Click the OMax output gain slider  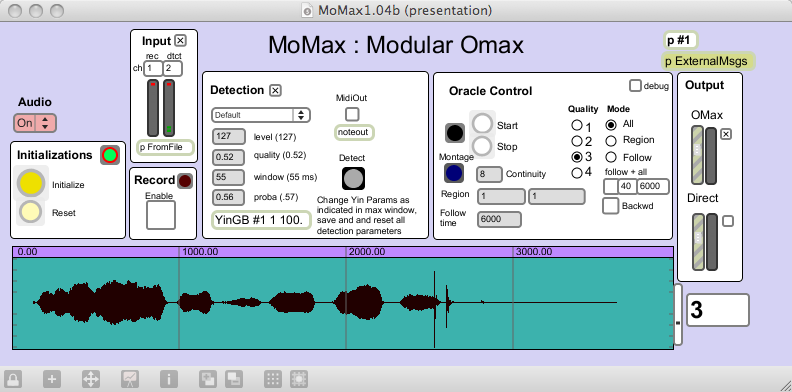tap(698, 155)
